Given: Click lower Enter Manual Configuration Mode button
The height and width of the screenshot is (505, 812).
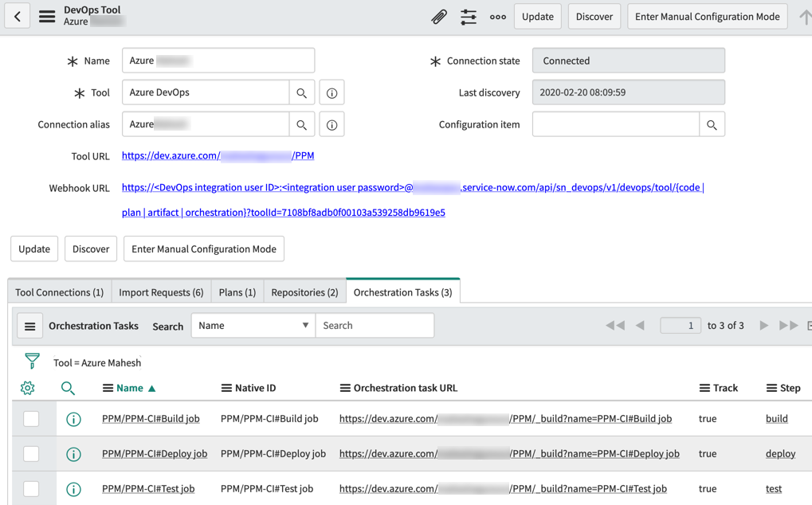Looking at the screenshot, I should [x=204, y=249].
